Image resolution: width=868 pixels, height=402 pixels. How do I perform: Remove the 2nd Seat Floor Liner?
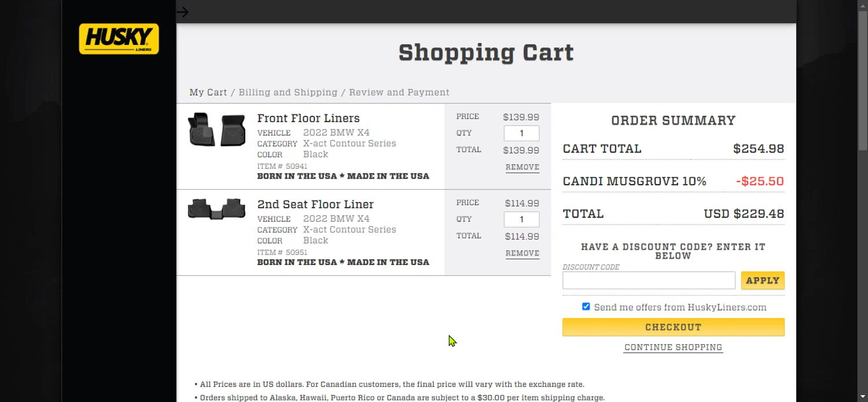tap(522, 253)
